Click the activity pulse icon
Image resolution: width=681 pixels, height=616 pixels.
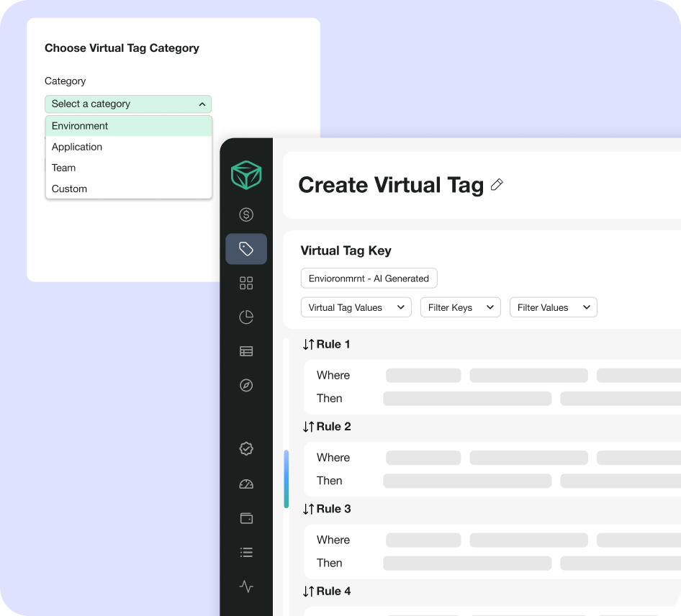246,586
